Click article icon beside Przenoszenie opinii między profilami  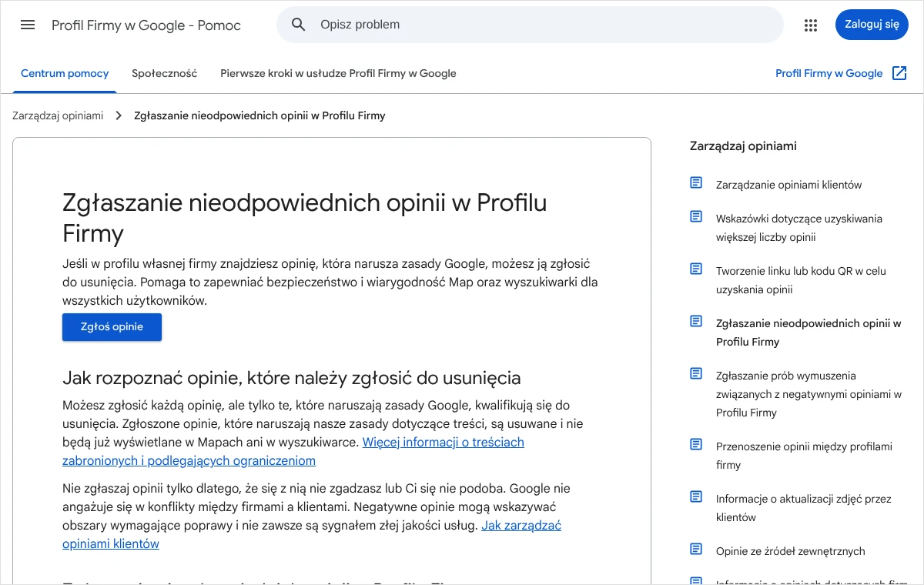(x=696, y=445)
